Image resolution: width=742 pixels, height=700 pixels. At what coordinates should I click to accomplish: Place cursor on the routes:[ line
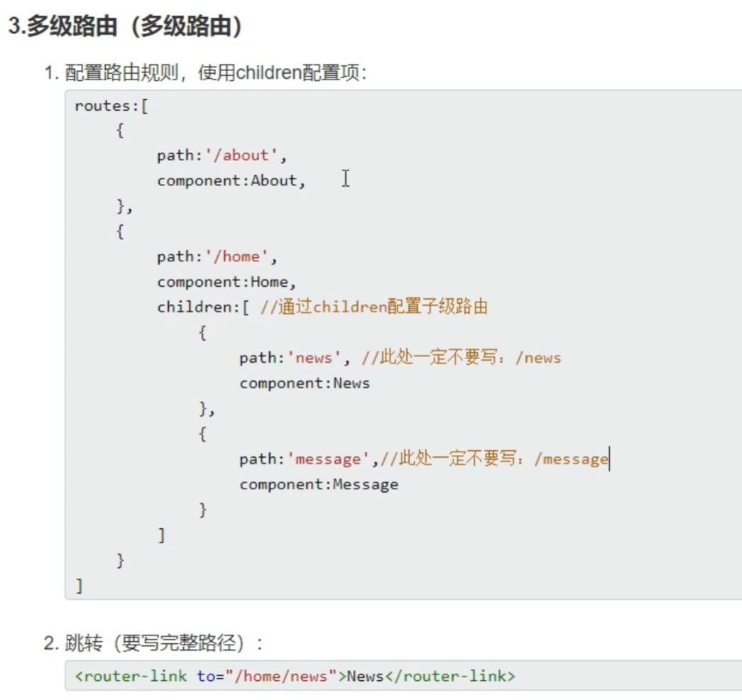point(111,105)
